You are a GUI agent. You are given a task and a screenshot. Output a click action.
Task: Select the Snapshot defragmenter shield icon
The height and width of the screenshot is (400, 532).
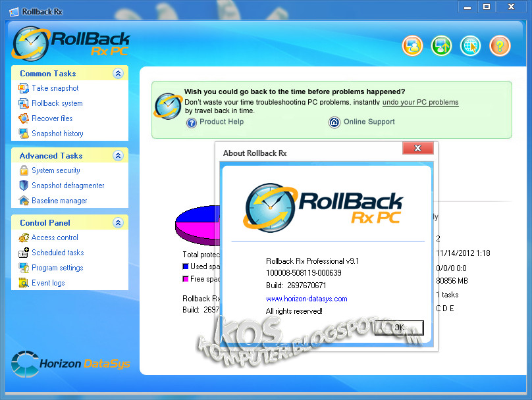[24, 186]
